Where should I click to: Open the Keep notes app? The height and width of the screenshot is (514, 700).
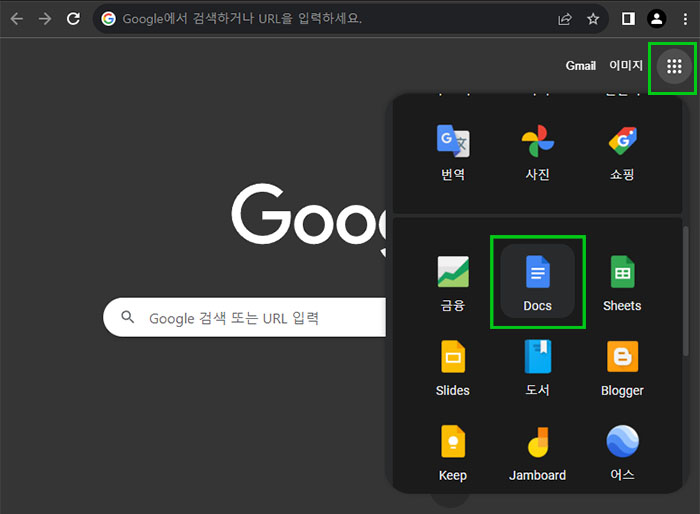point(453,451)
